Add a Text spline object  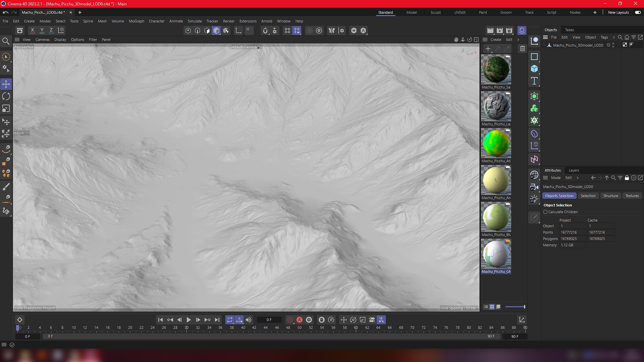[534, 81]
